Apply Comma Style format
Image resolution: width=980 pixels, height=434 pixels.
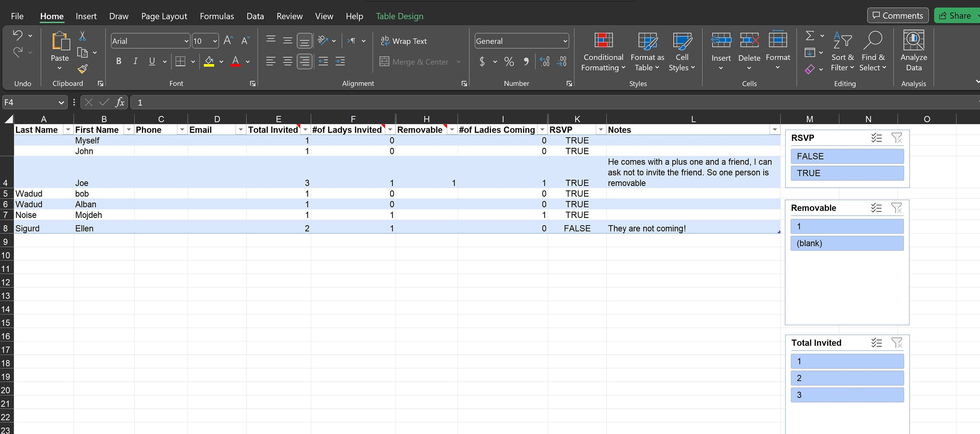[526, 61]
